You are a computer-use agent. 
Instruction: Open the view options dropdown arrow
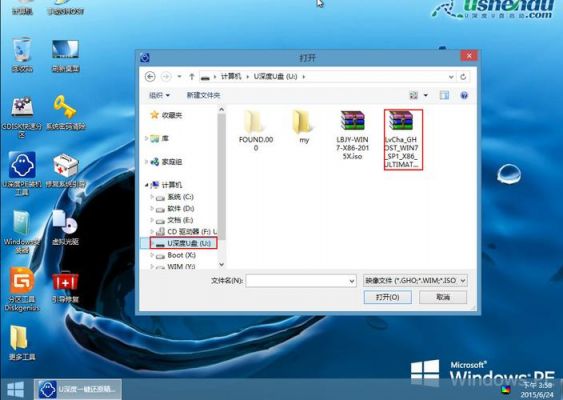[x=425, y=95]
